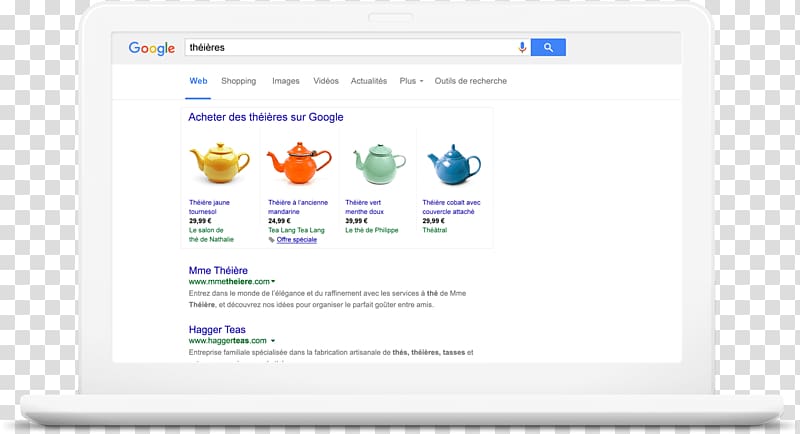Open 'Théière à l'ancienne mandarine' link
This screenshot has width=800, height=434.
point(298,207)
